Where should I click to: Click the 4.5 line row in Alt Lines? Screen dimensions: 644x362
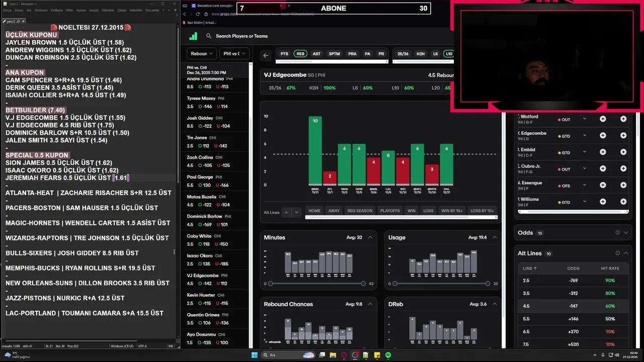pos(574,306)
